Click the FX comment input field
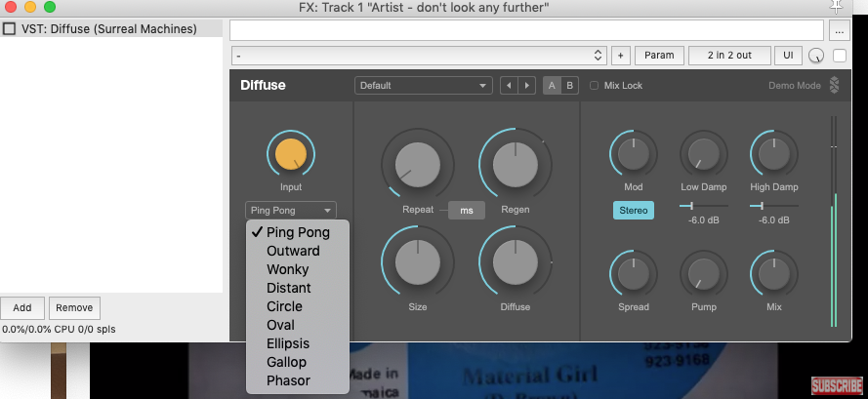 pos(526,30)
